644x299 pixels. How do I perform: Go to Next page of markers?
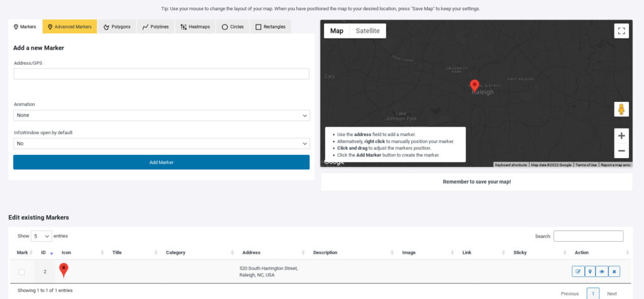pos(611,293)
